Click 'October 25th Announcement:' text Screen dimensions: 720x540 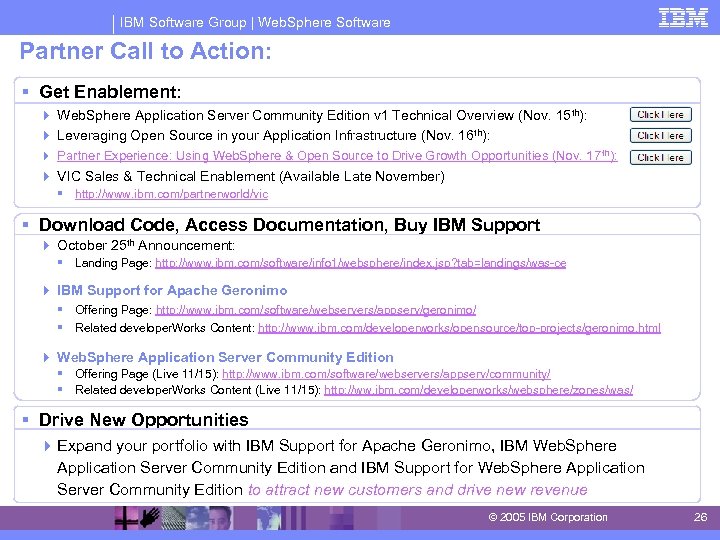(146, 245)
